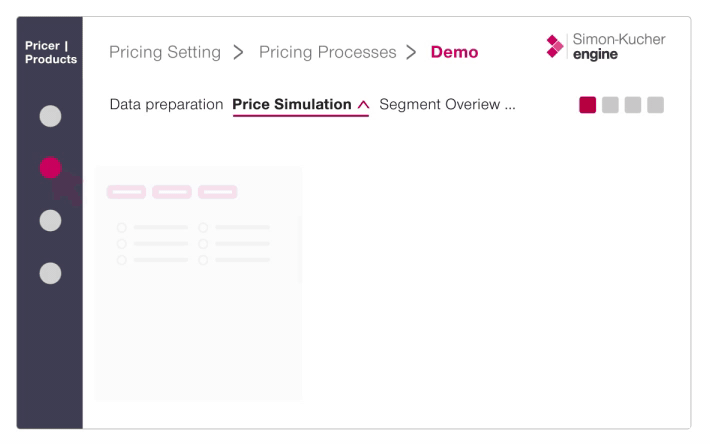This screenshot has width=710, height=444.
Task: Select the top-right radio button in faded card
Action: point(204,227)
